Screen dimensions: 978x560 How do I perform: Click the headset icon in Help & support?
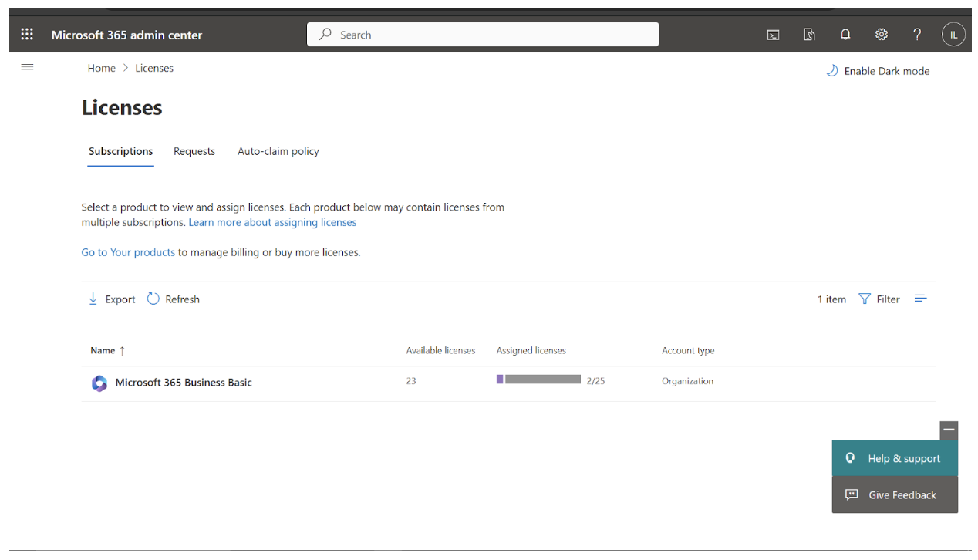click(x=850, y=457)
